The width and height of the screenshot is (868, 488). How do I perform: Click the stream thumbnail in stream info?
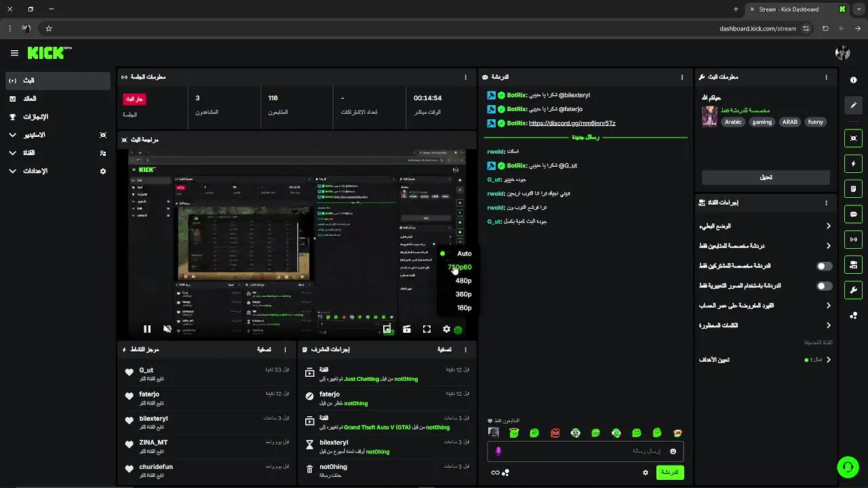point(709,116)
